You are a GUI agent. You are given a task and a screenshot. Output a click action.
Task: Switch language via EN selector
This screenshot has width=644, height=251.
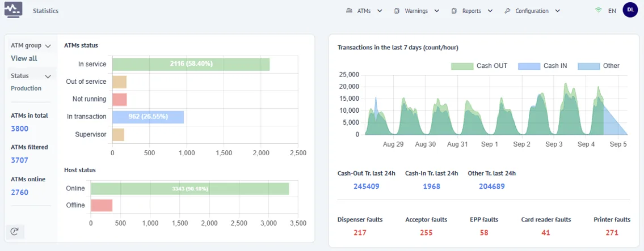[612, 11]
